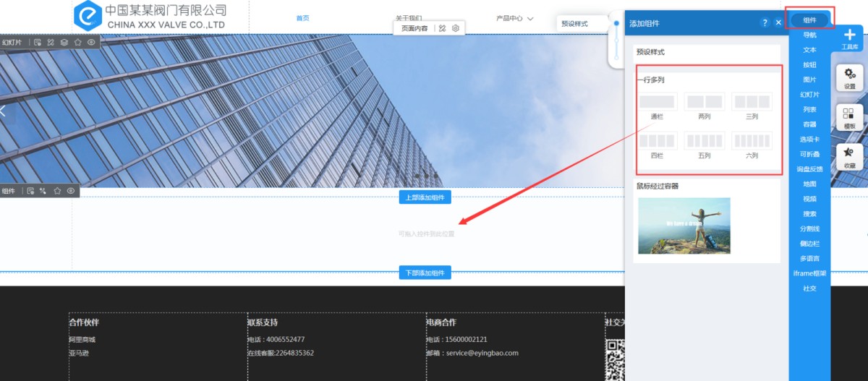
Task: Choose 分割线 in component list
Action: 809,228
